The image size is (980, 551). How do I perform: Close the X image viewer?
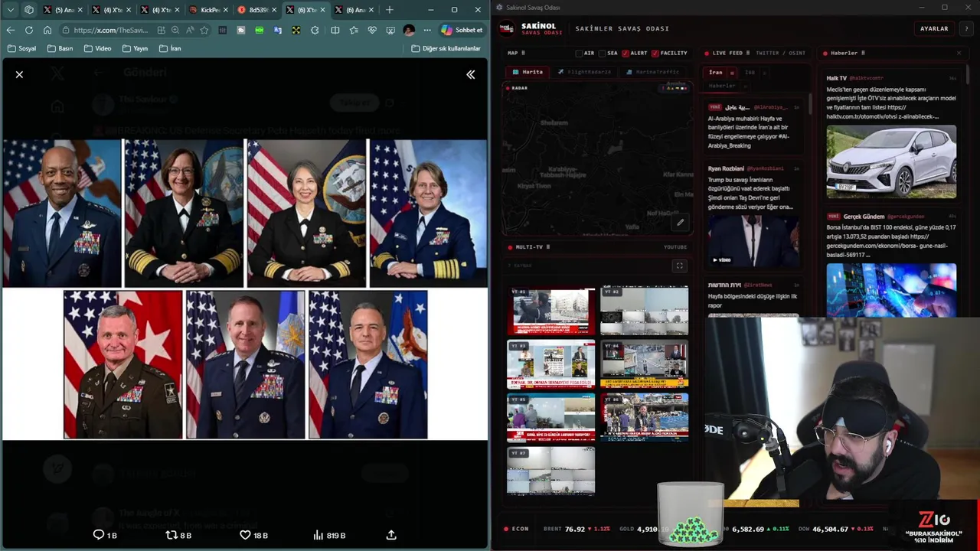point(19,74)
